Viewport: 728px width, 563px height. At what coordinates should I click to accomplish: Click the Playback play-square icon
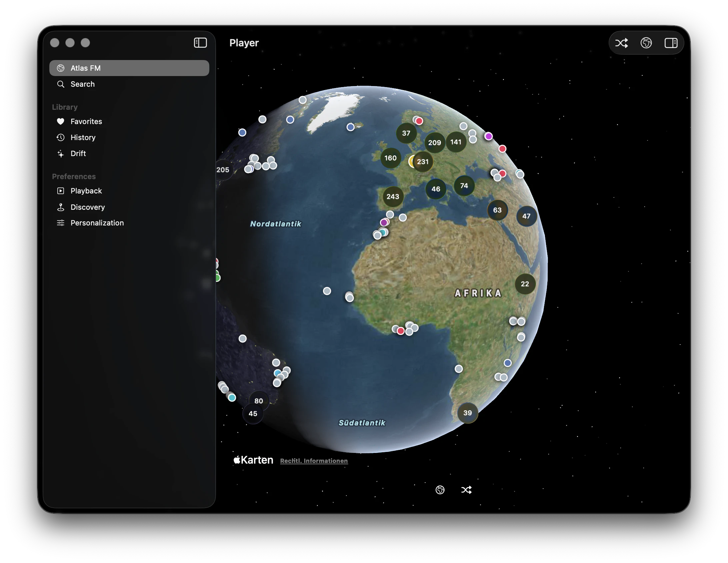click(60, 191)
